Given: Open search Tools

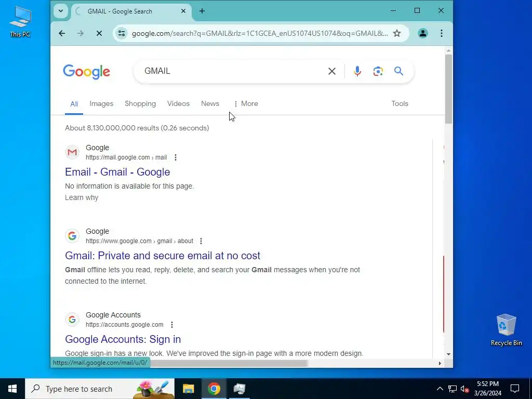Looking at the screenshot, I should point(400,103).
